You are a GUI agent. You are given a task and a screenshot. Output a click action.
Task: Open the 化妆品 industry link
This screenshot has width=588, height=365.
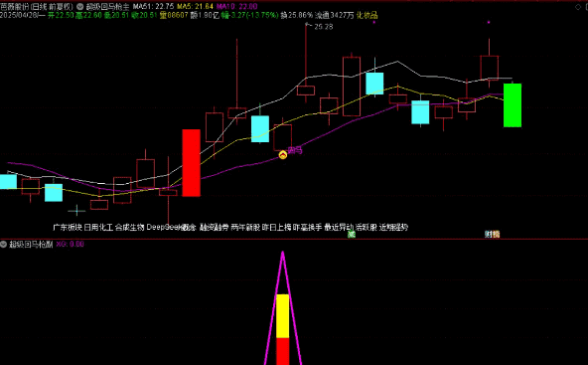tap(367, 15)
